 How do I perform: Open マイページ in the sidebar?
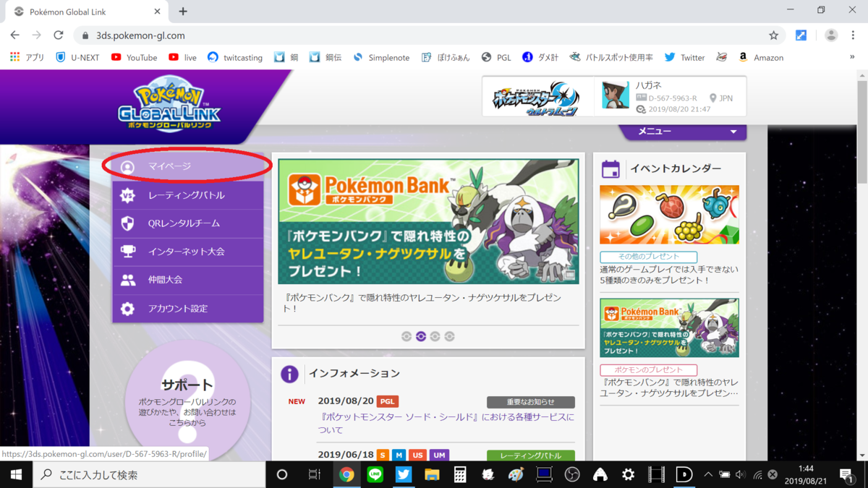188,166
